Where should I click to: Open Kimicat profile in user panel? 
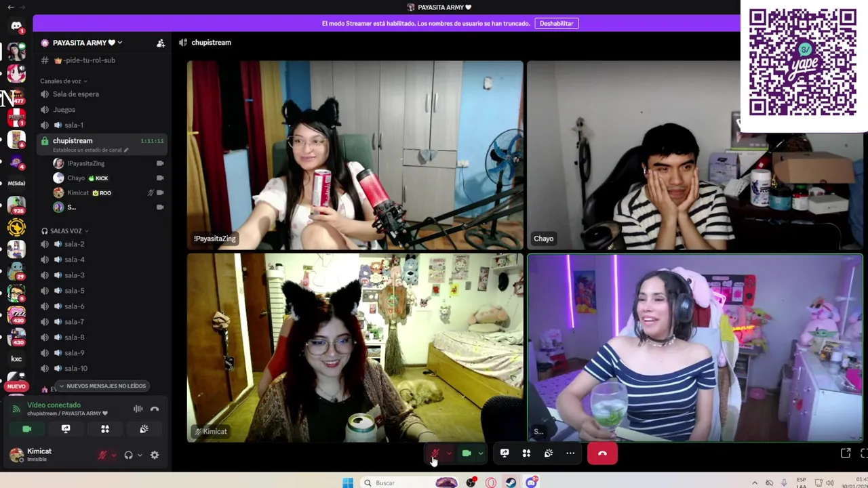pos(41,455)
